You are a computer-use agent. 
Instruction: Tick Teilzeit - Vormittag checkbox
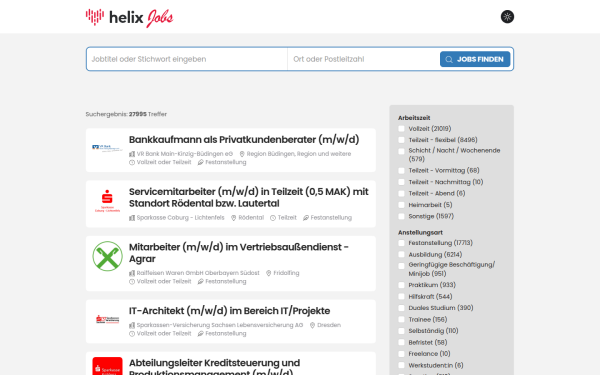401,171
